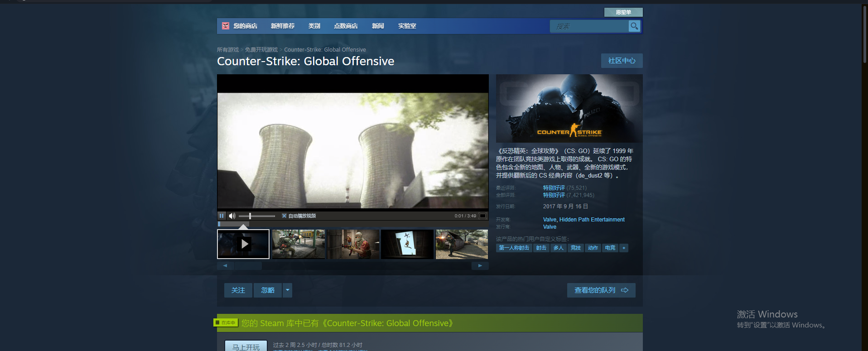The image size is (868, 351).
Task: Select the 竞技 tag
Action: pos(576,248)
